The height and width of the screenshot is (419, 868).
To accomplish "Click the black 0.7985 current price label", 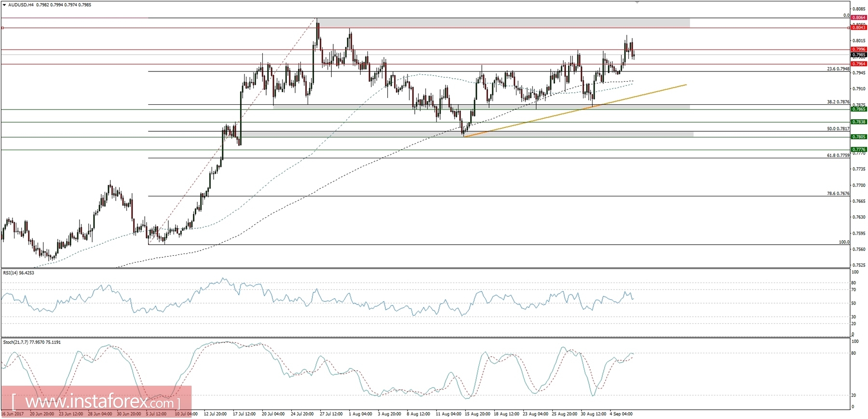I will tap(859, 55).
